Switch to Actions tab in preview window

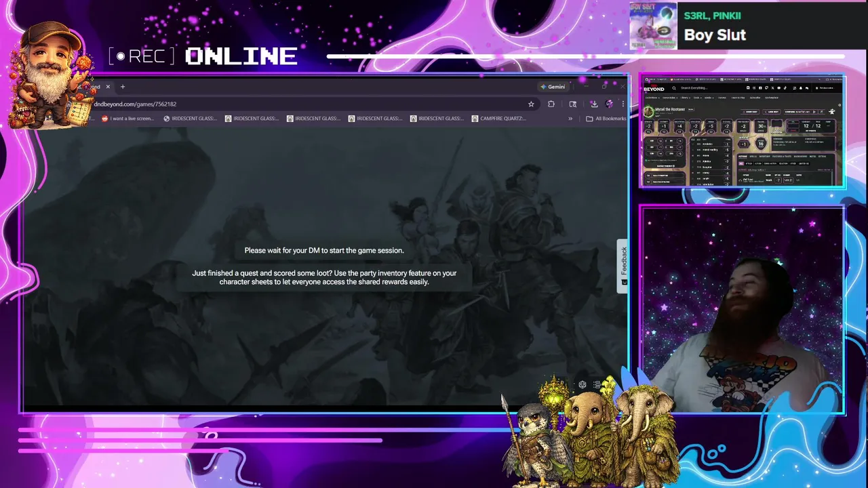pyautogui.click(x=743, y=157)
